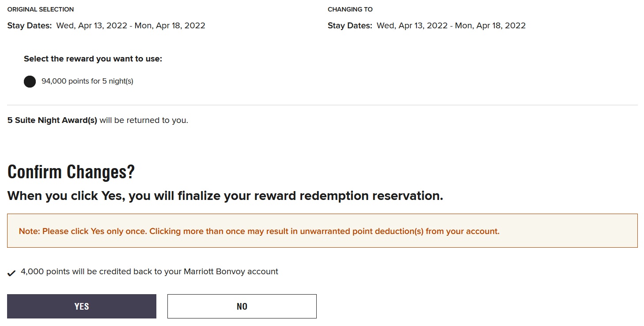The height and width of the screenshot is (326, 644).
Task: Click NO to cancel changes
Action: click(x=242, y=306)
